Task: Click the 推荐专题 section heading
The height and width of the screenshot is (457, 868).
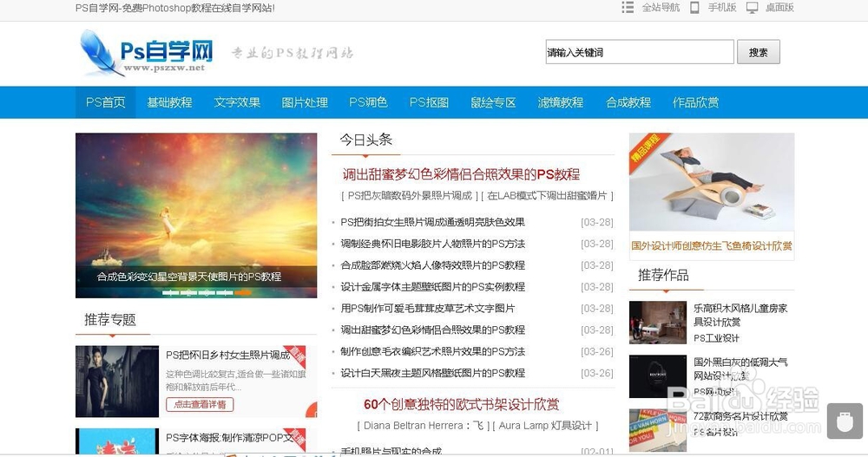Action: [x=109, y=320]
